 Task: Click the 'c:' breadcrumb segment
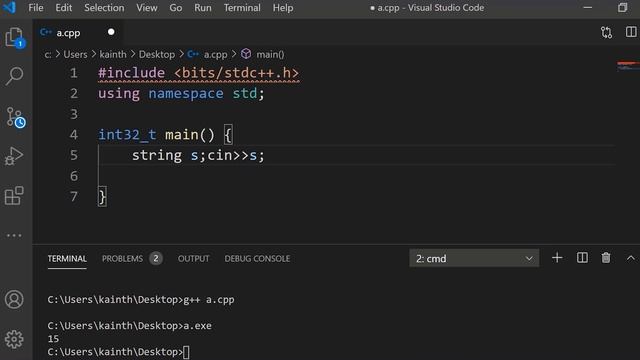pos(48,54)
